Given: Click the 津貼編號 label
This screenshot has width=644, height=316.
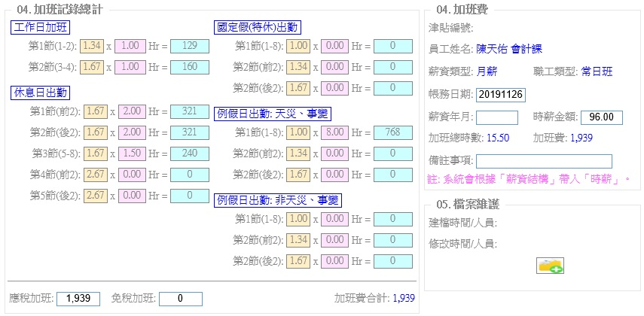Looking at the screenshot, I should click(x=450, y=29).
